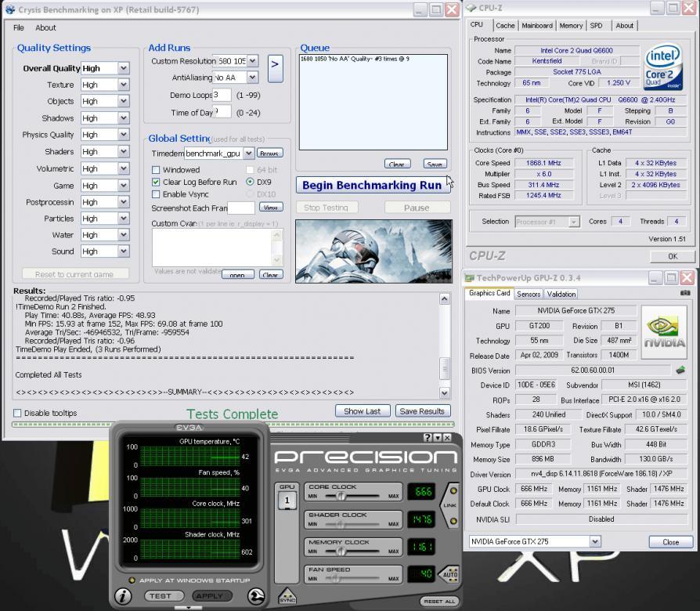This screenshot has width=700, height=611.
Task: Click the Crysis Benchmarking title bar icon
Action: [10, 9]
